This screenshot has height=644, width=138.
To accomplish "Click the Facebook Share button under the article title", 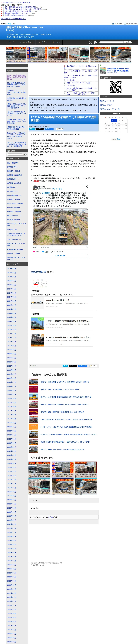I will coord(49,129).
